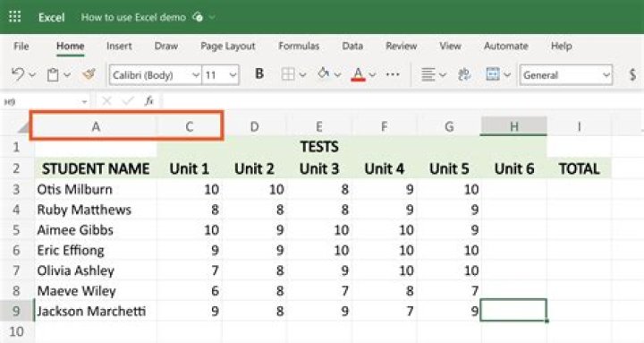The height and width of the screenshot is (343, 644).
Task: Expand the Font Color dropdown arrow
Action: click(x=372, y=75)
